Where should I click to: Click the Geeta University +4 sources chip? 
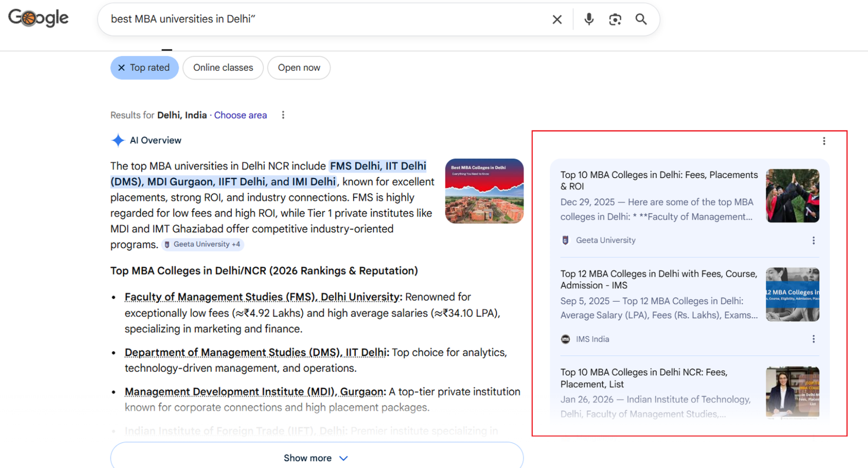tap(203, 244)
